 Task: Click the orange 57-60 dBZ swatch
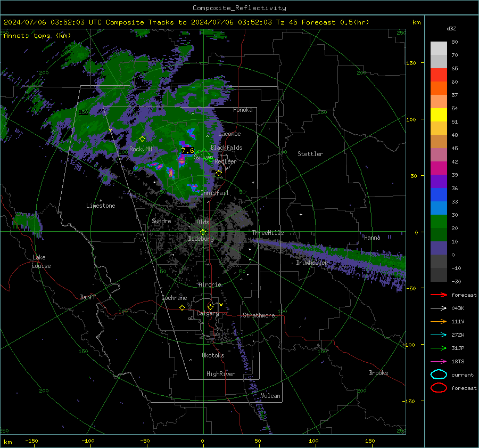click(439, 88)
